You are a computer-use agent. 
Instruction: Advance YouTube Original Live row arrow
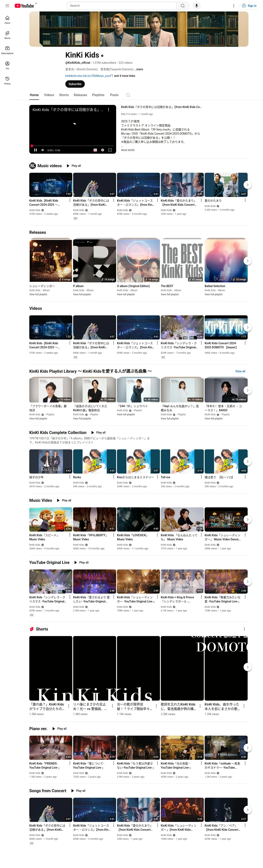click(x=247, y=581)
